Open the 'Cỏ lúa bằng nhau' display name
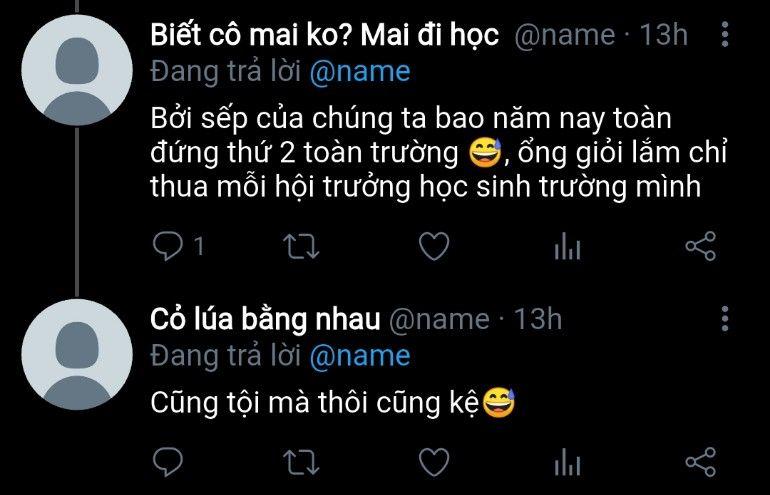The image size is (770, 495). coord(265,320)
